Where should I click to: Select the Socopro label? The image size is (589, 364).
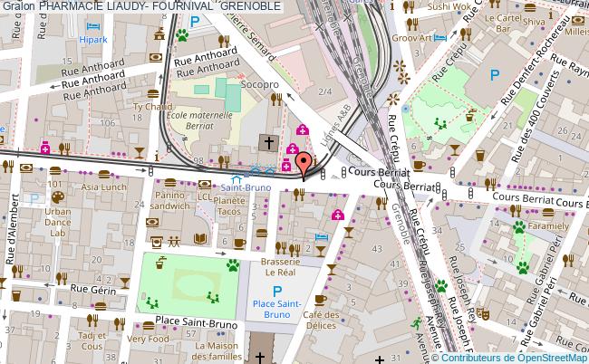260,85
